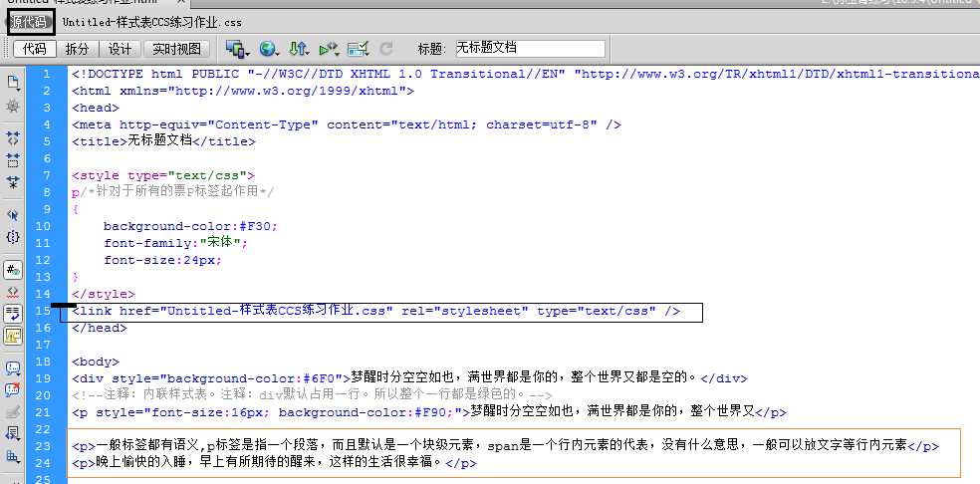Viewport: 980px width, 484px height.
Task: Click the paragraph starting 一般标签都有语义
Action: tap(506, 446)
